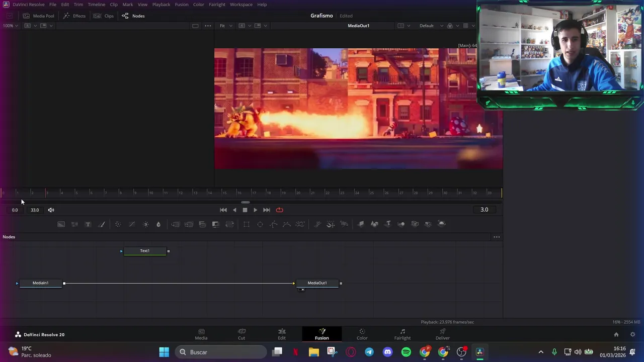Click the current frame field showing 3.0
This screenshot has width=644, height=362.
[484, 210]
